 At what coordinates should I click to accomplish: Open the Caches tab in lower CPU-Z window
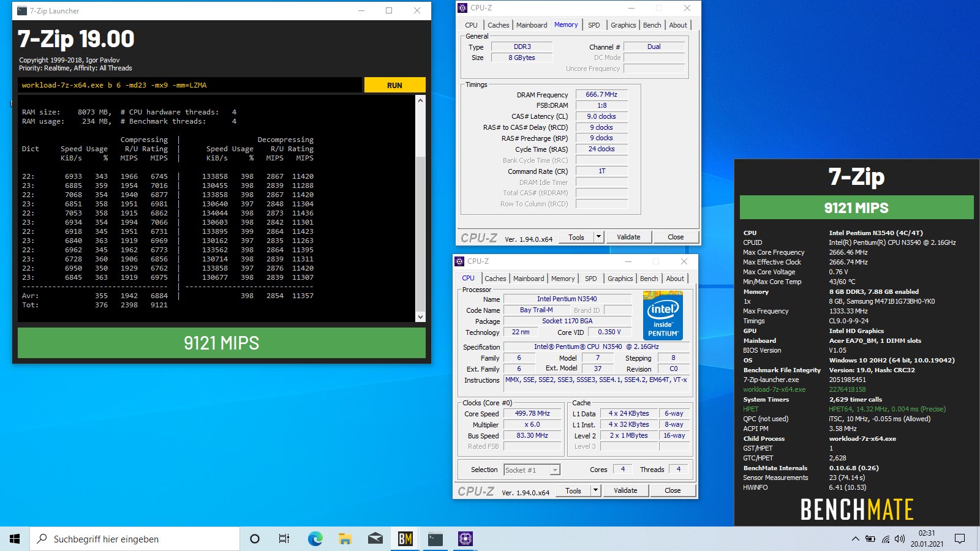(495, 279)
